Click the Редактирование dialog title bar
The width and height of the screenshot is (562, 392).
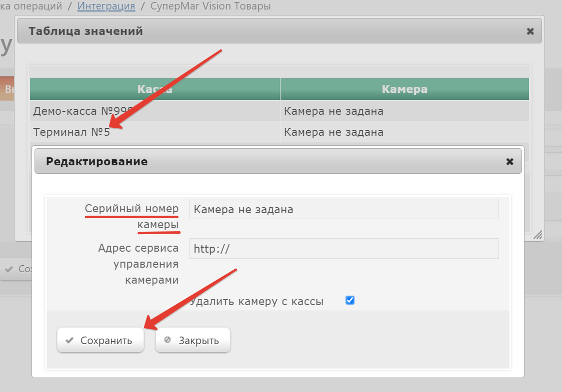click(250, 162)
